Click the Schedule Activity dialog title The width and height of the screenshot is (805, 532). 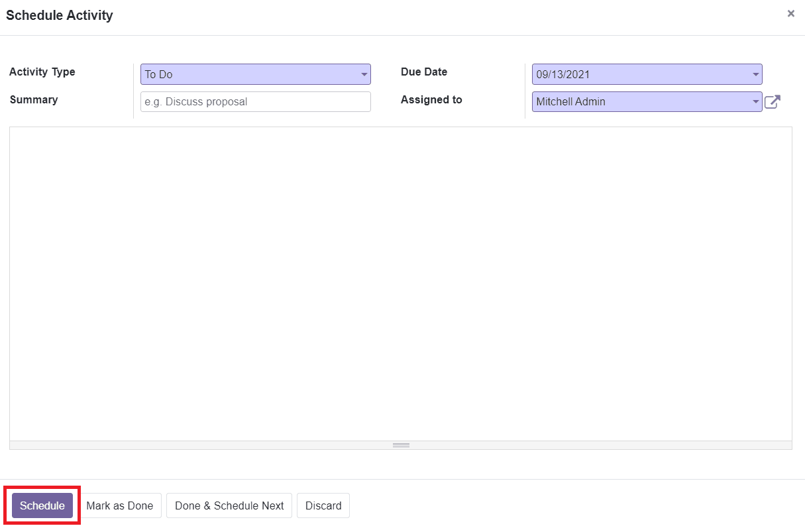click(59, 15)
